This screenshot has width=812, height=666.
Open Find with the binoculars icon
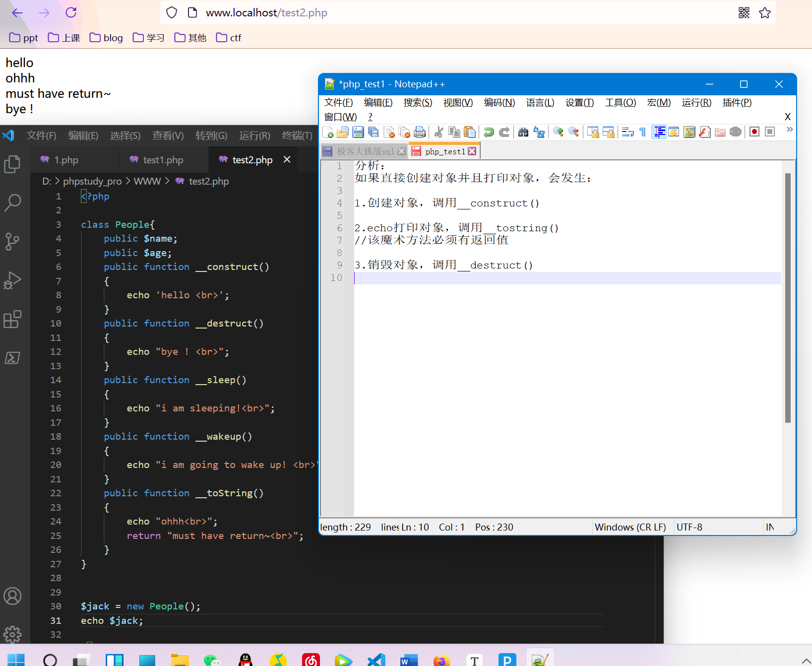(x=523, y=132)
